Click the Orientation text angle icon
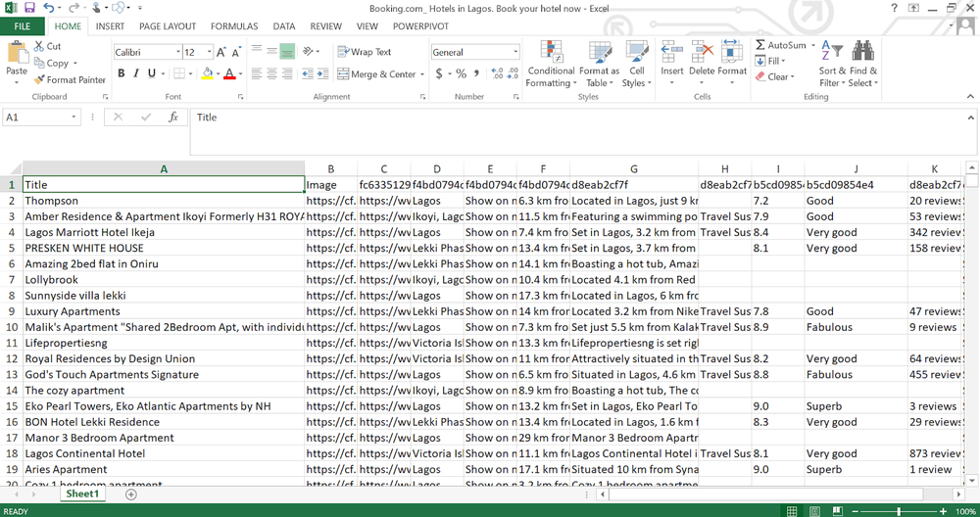 pyautogui.click(x=308, y=51)
